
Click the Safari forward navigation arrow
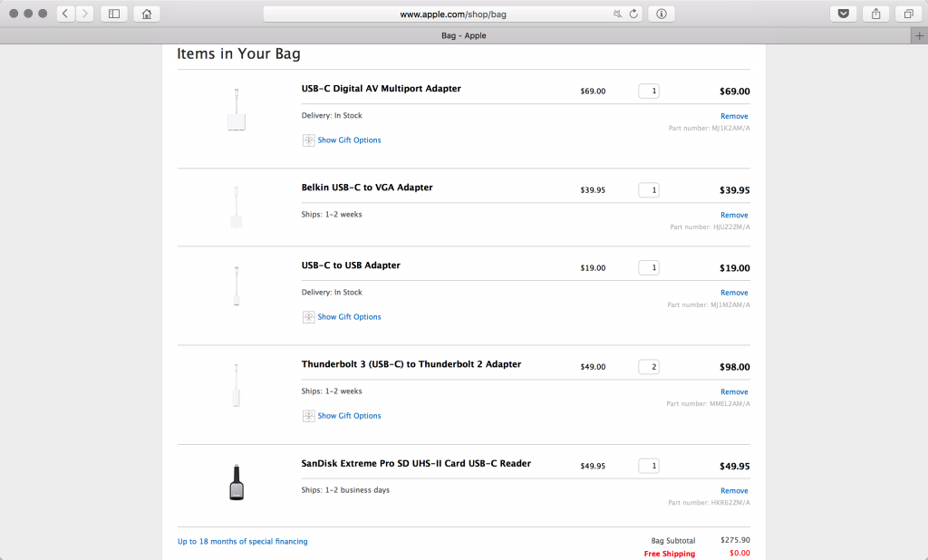click(x=84, y=14)
